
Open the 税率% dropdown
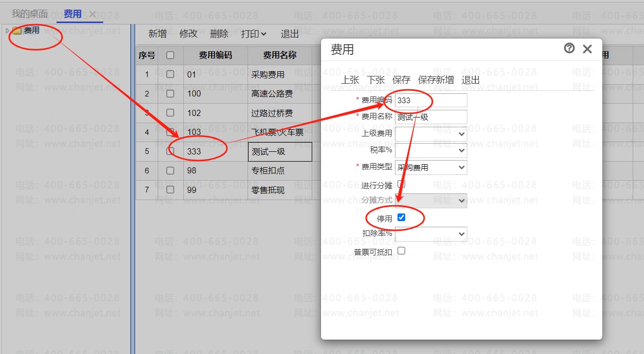coord(431,150)
